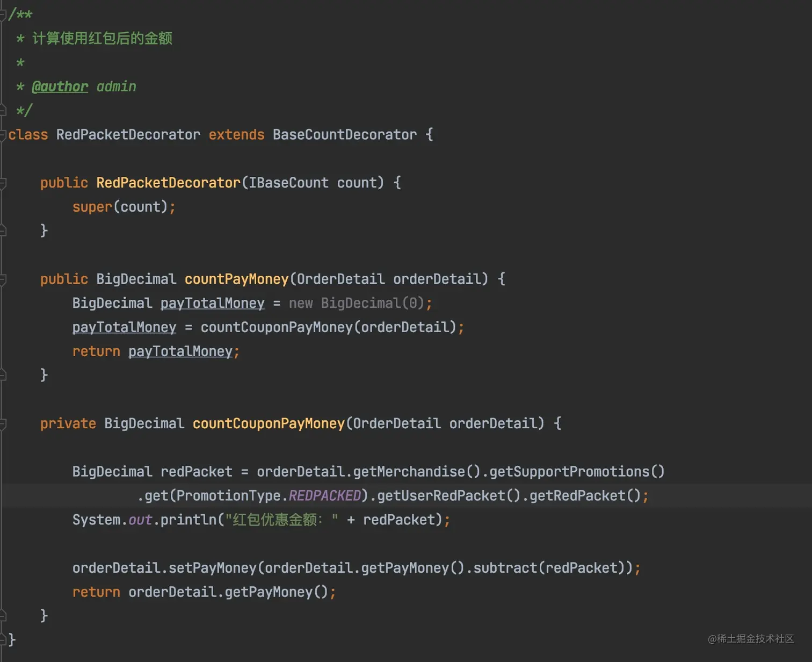Fold the private countCouponPayMoney method in the gutter

click(3, 424)
